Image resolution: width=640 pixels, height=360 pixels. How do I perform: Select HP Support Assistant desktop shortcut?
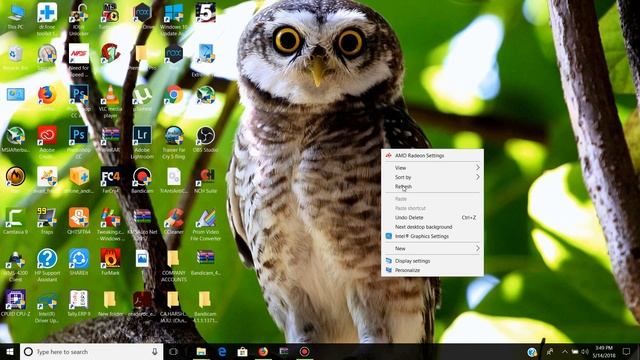click(47, 265)
